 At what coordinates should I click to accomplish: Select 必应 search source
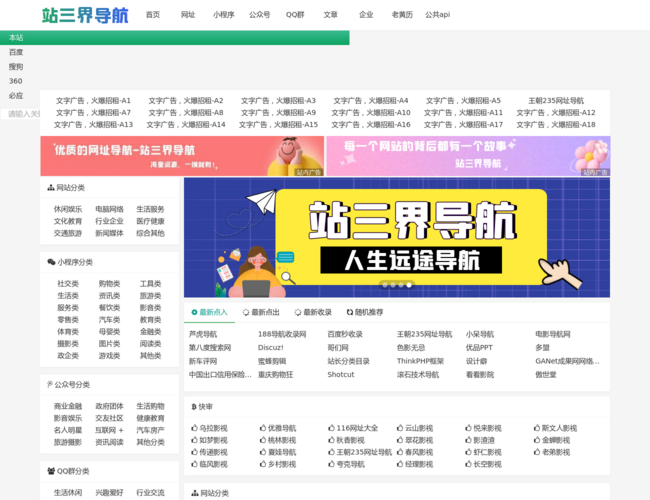tap(16, 96)
